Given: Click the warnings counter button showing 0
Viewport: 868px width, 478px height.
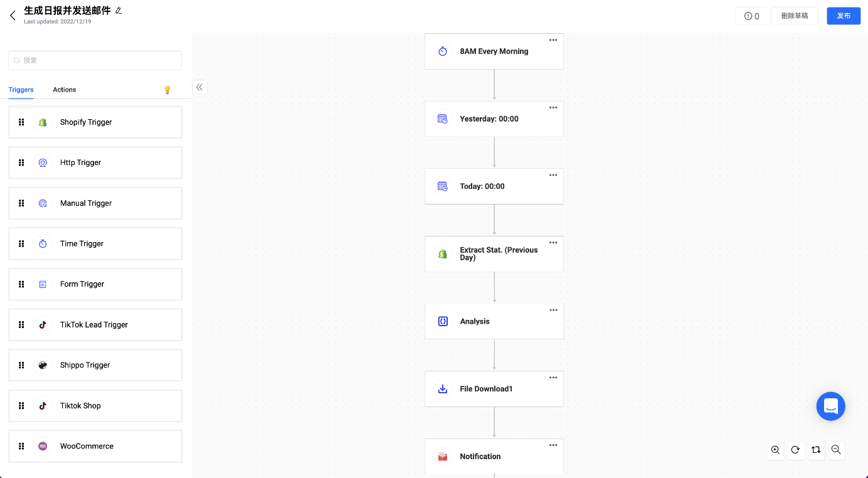Looking at the screenshot, I should pyautogui.click(x=751, y=16).
